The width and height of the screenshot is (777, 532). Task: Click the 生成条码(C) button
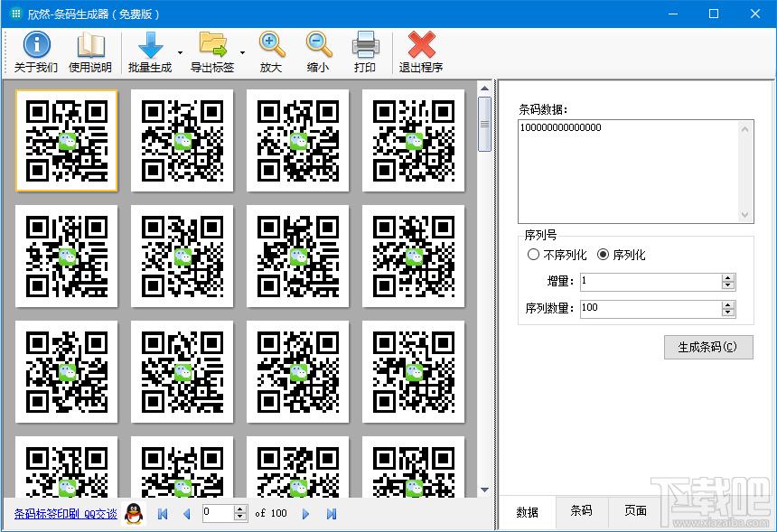(x=708, y=347)
